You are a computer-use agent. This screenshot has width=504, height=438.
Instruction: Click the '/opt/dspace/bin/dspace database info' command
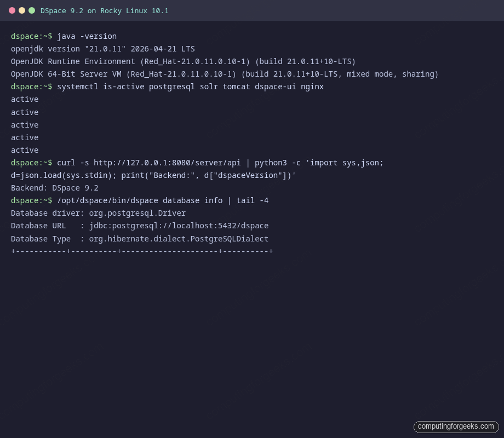[163, 200]
